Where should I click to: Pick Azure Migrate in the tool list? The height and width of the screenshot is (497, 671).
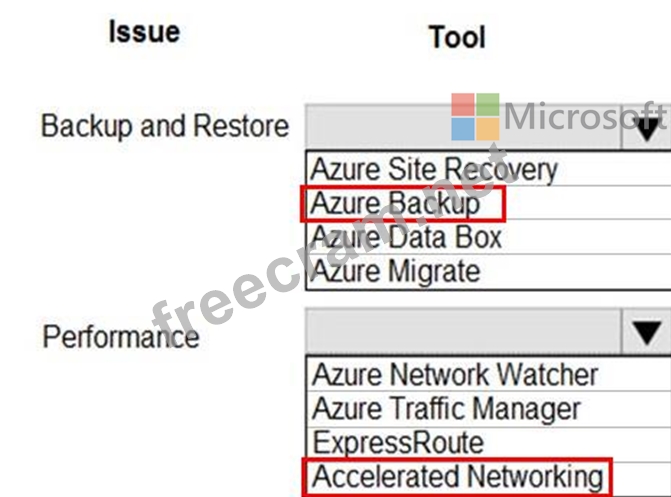point(395,271)
